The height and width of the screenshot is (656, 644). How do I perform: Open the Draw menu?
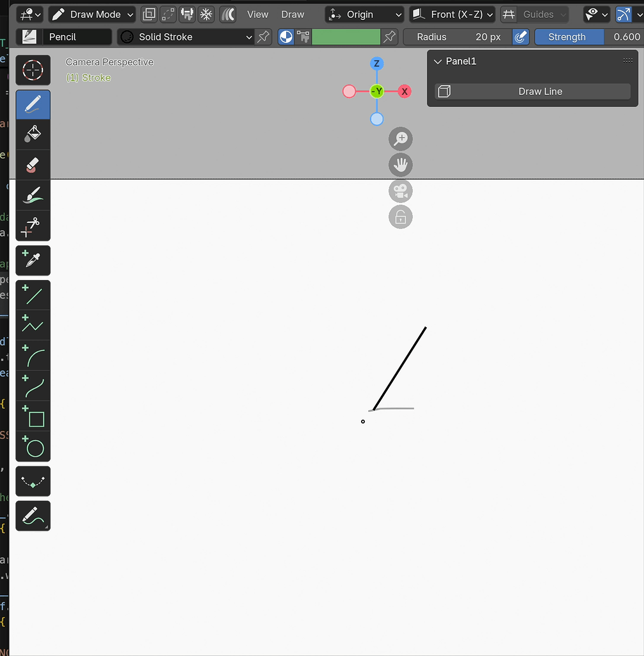click(293, 14)
